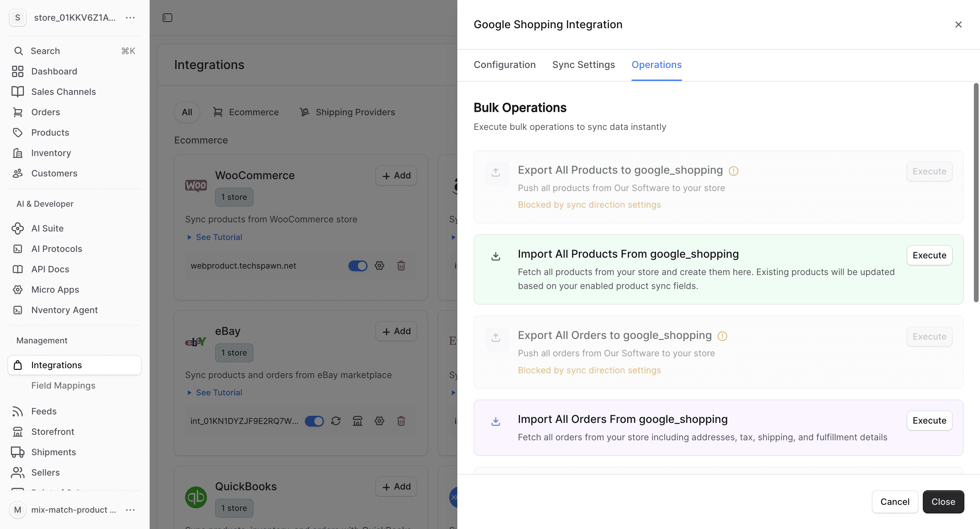Click the download icon for Import All Orders

point(495,422)
